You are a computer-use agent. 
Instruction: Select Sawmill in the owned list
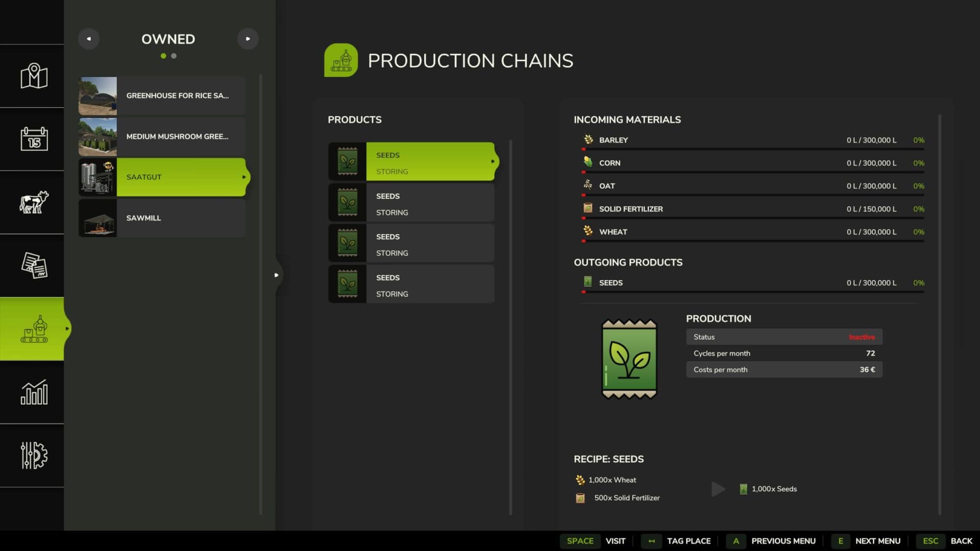point(162,218)
